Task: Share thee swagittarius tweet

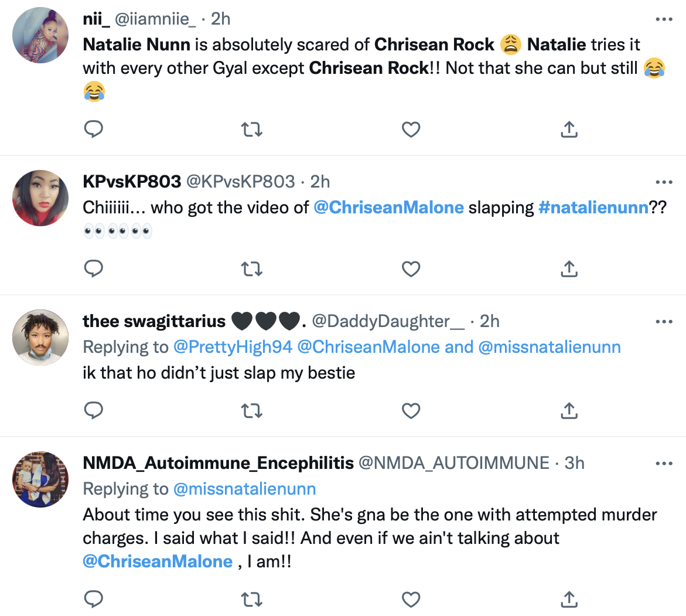Action: tap(569, 410)
